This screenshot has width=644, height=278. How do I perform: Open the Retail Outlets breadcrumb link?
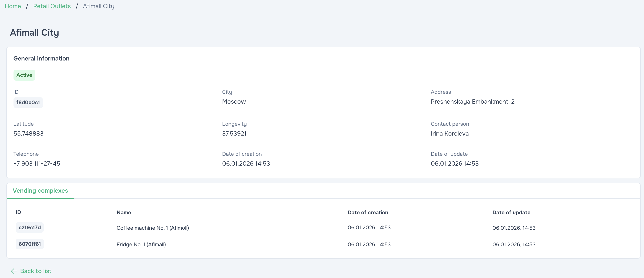(x=52, y=6)
